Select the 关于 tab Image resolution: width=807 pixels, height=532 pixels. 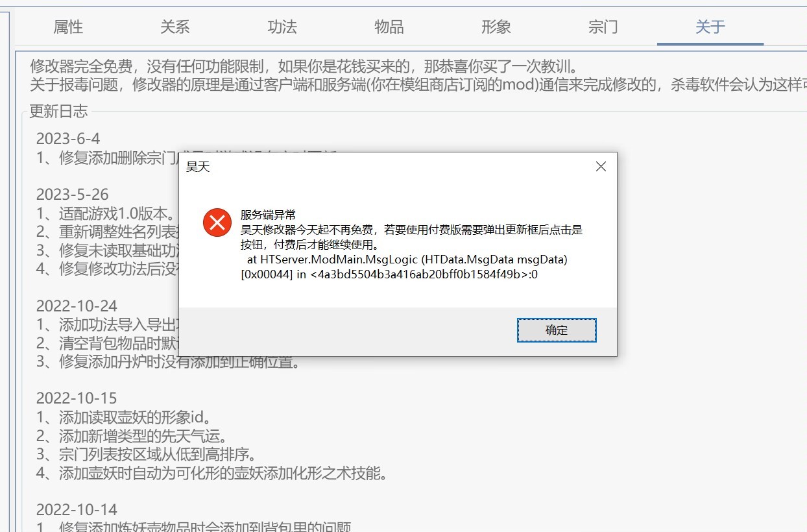(710, 27)
